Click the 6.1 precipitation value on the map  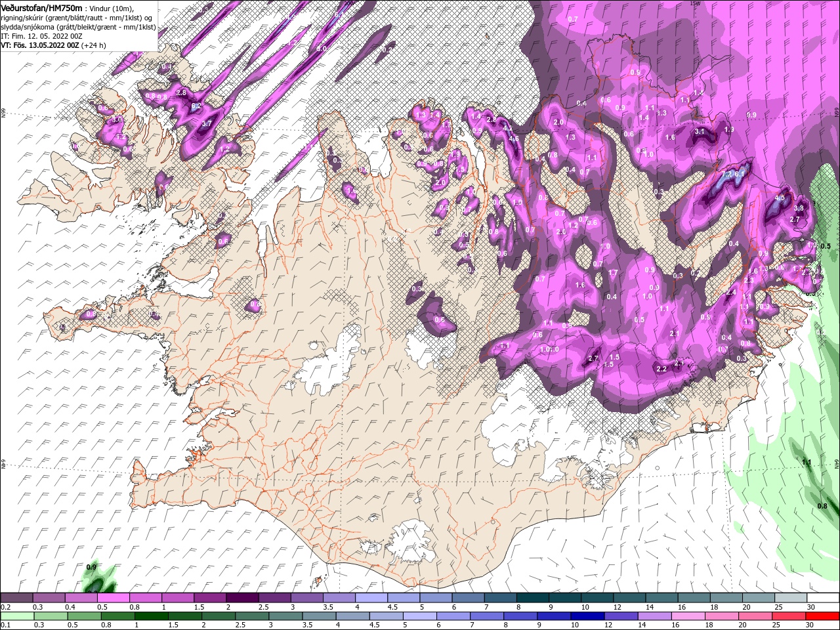tap(740, 174)
